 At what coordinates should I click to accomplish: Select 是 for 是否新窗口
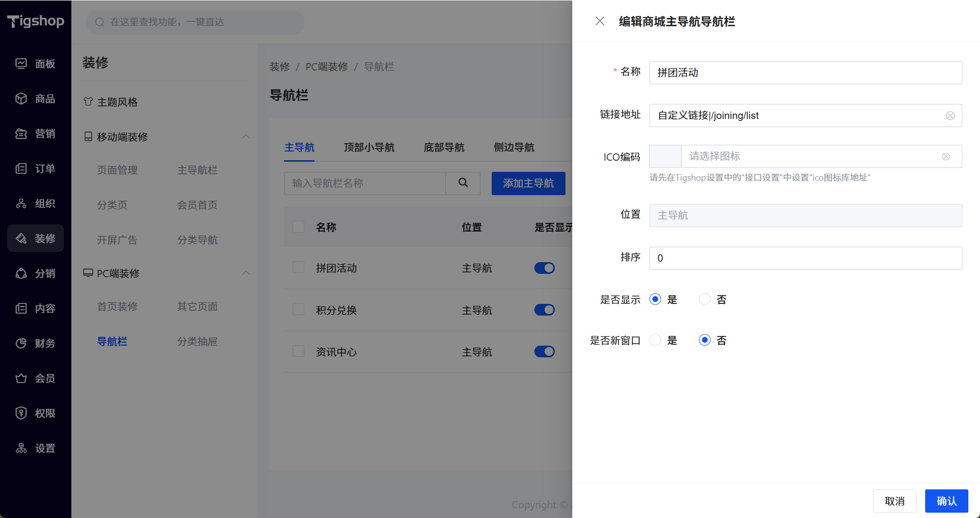[x=655, y=340]
